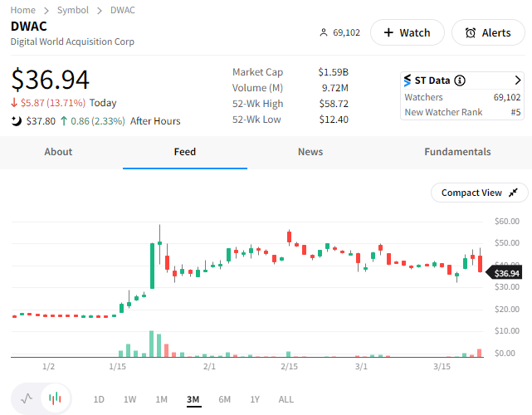Image resolution: width=532 pixels, height=415 pixels.
Task: Click the 52-Wk High value $58.72
Action: pyautogui.click(x=334, y=104)
